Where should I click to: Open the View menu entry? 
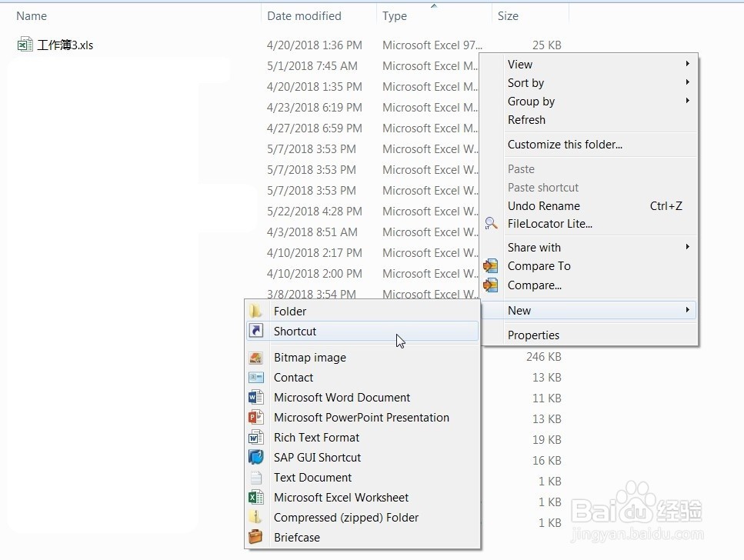(x=589, y=64)
